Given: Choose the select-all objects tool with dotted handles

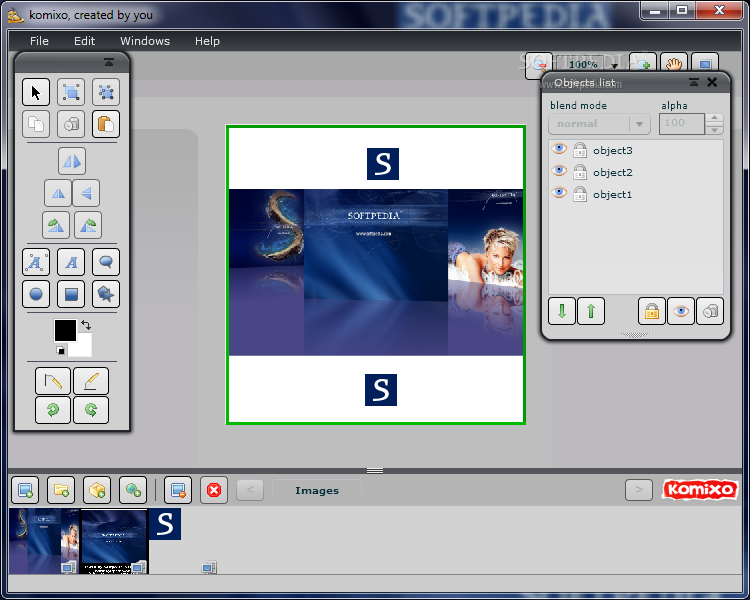Looking at the screenshot, I should click(106, 92).
